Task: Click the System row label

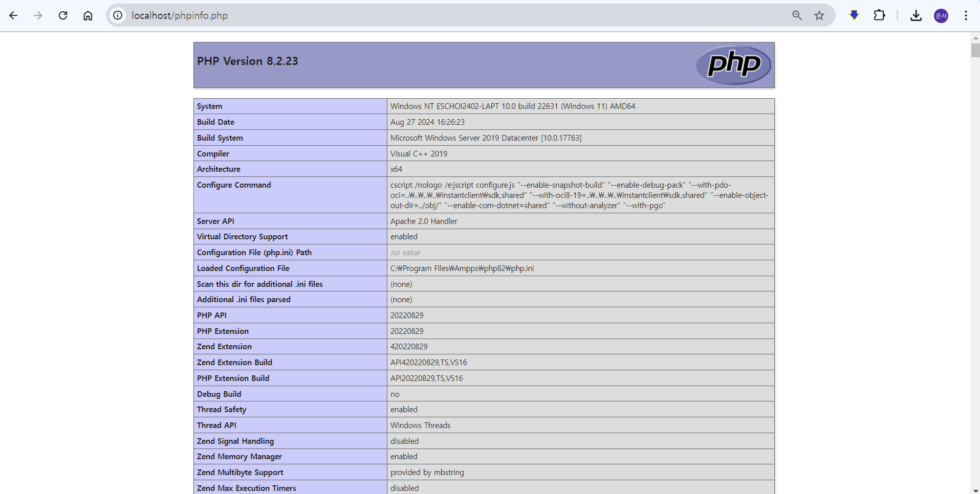Action: 210,106
